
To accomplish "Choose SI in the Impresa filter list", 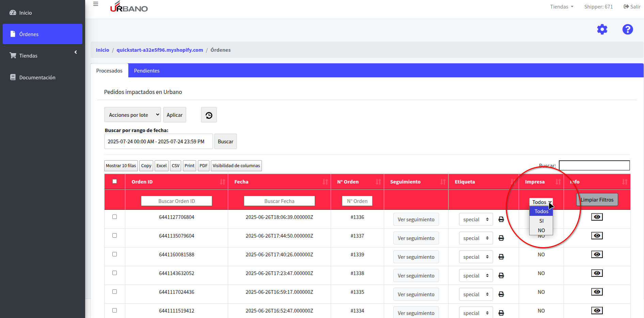I will coord(541,221).
